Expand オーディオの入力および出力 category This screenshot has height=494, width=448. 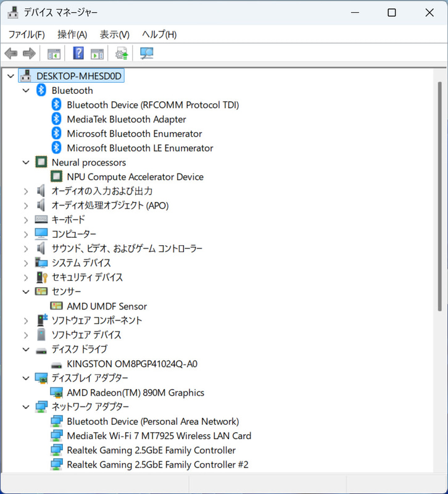(26, 191)
